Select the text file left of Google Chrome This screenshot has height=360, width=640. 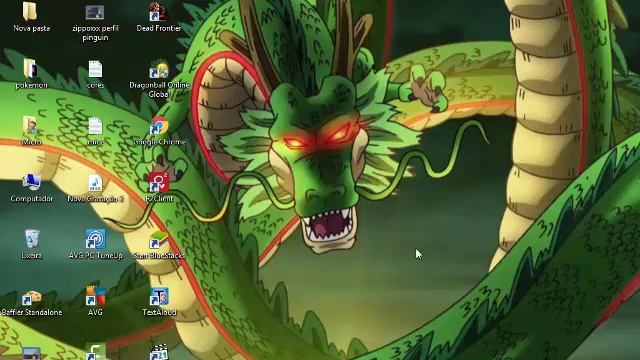[x=95, y=127]
